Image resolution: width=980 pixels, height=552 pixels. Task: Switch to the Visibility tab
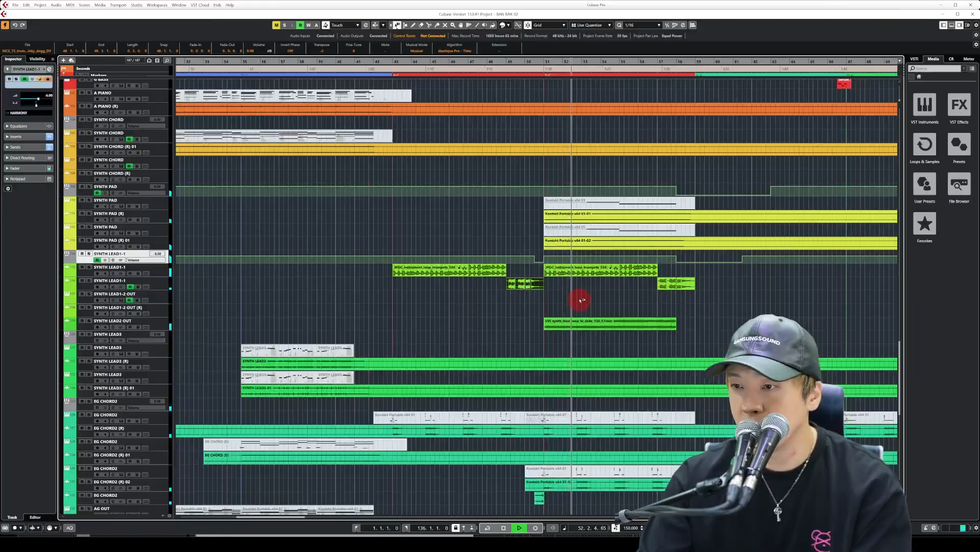point(37,59)
